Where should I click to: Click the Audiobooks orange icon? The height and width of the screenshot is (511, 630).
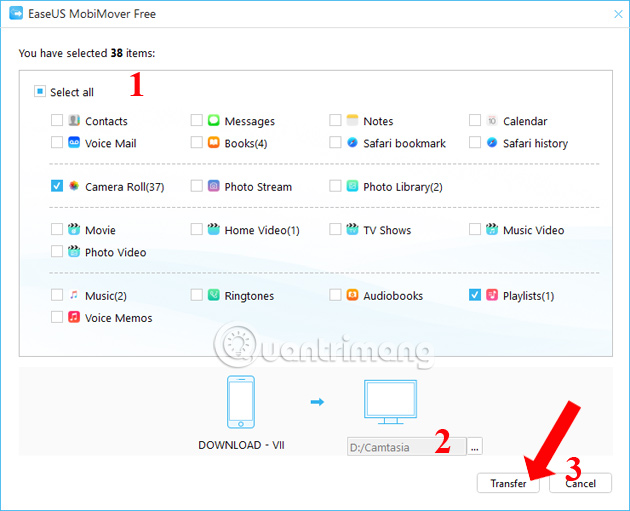point(352,295)
